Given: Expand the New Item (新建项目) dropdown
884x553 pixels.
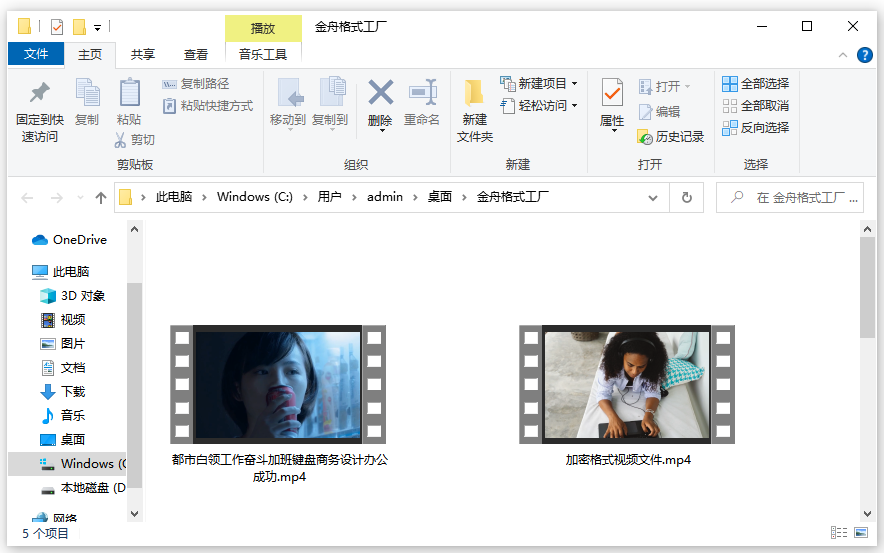Looking at the screenshot, I should coord(574,84).
